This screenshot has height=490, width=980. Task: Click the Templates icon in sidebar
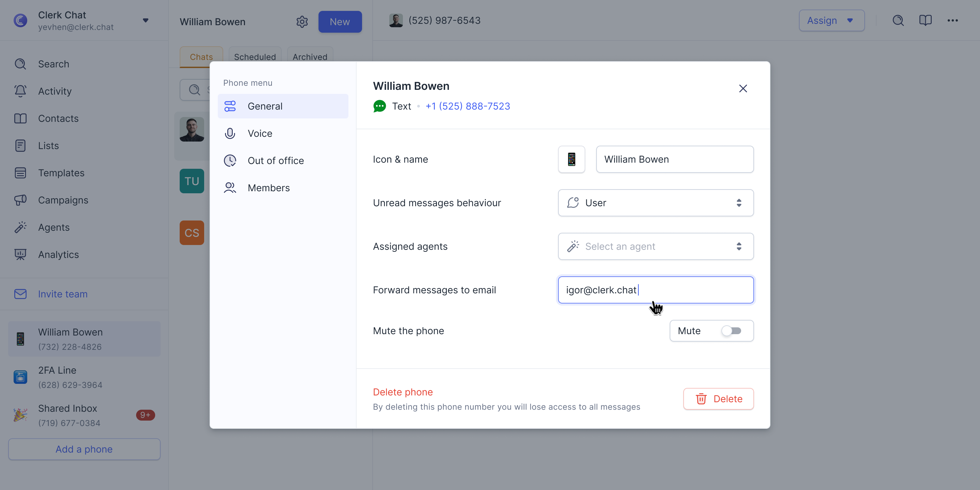click(20, 173)
